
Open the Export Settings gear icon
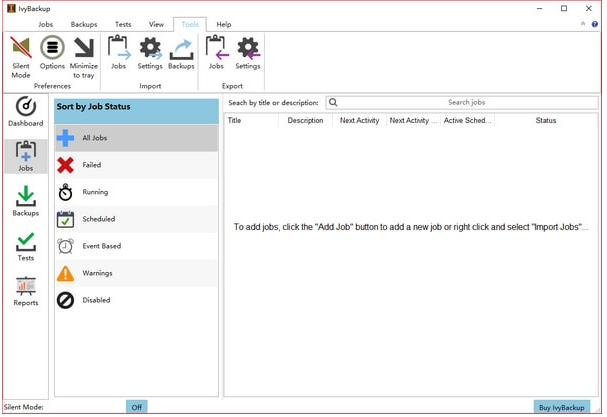(248, 54)
